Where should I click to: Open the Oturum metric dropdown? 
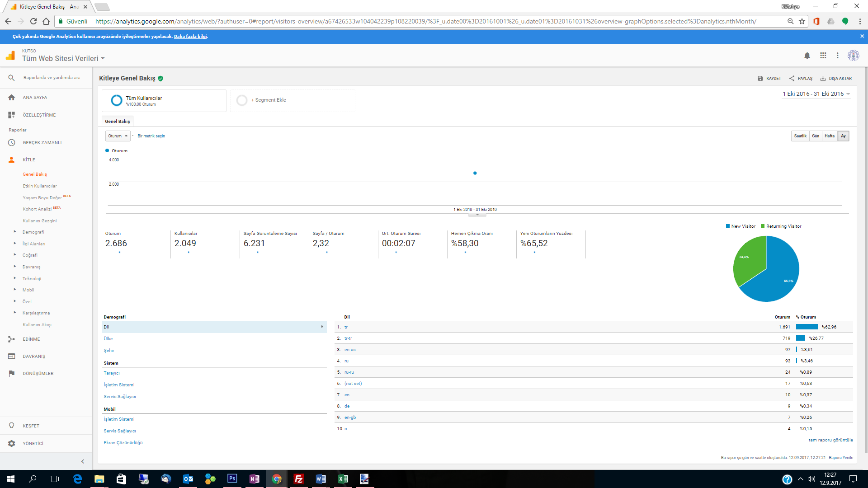coord(118,136)
